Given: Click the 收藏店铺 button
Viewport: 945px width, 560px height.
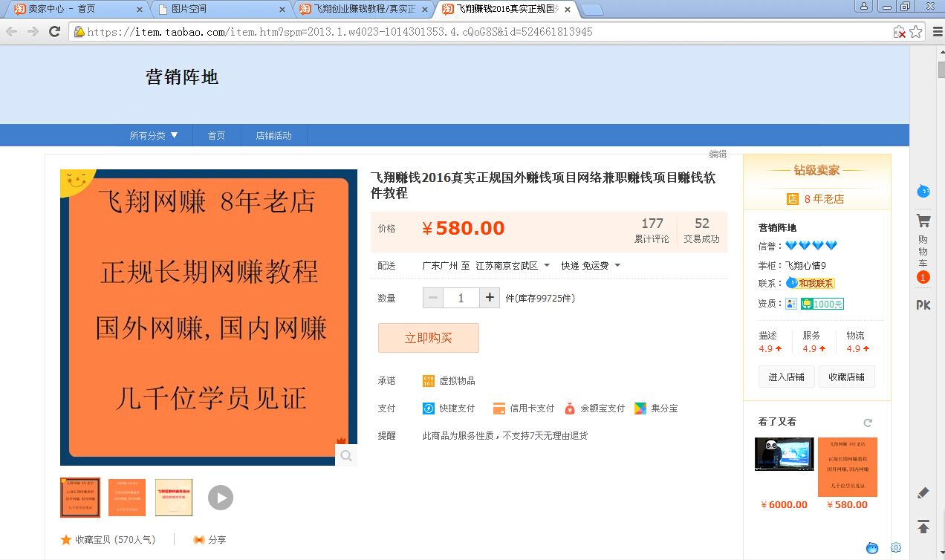Looking at the screenshot, I should coord(846,377).
